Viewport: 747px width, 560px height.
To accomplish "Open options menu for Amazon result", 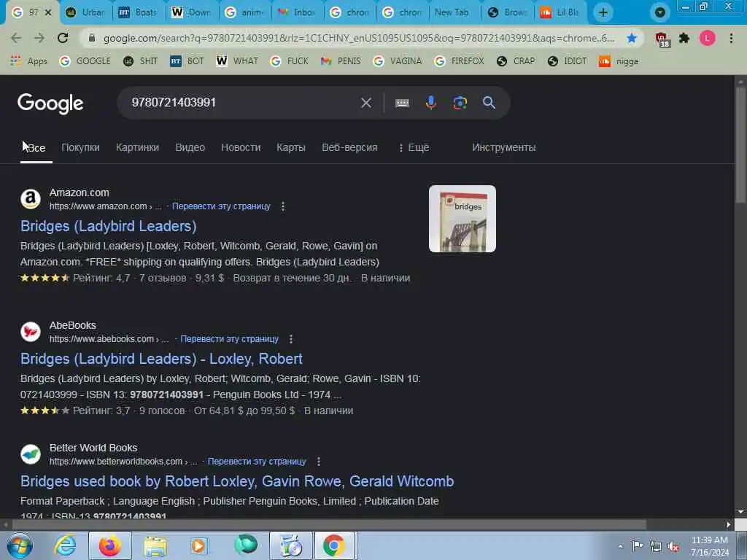I will (x=283, y=206).
